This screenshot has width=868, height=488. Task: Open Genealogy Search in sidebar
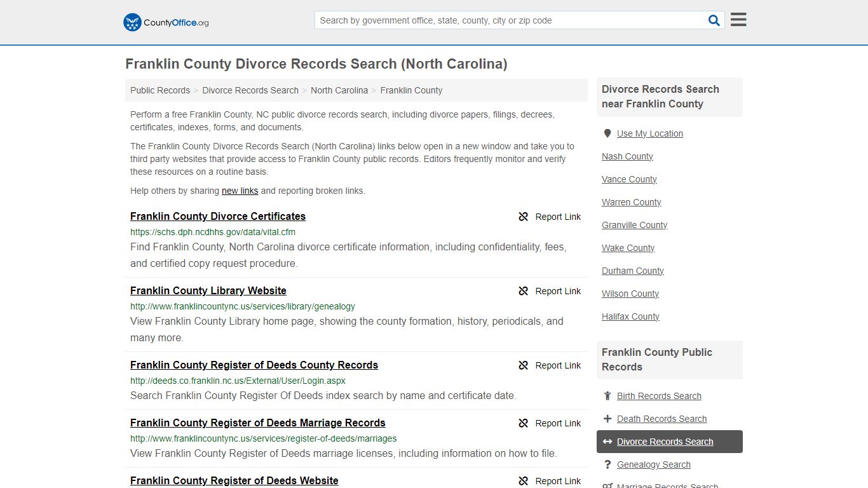click(653, 464)
